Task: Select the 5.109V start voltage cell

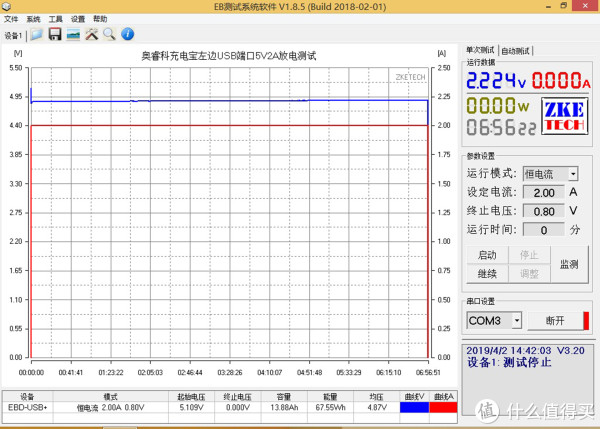Action: (x=191, y=408)
